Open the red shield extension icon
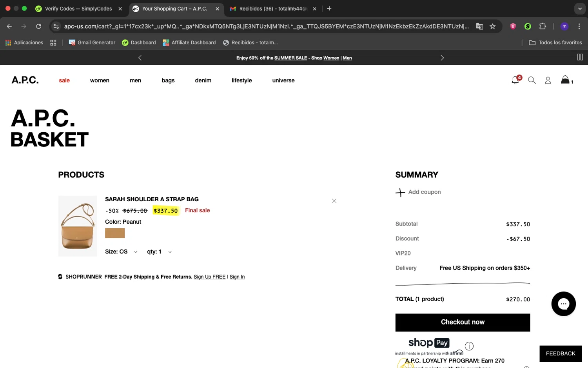This screenshot has height=368, width=588. [x=513, y=26]
